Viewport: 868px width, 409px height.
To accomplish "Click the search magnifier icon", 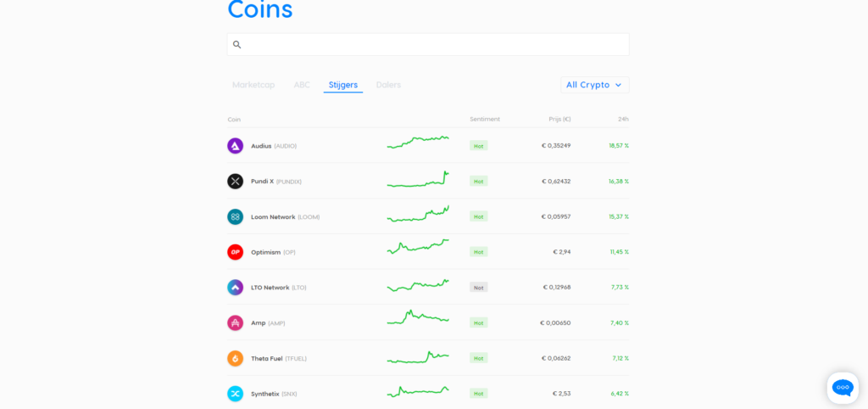I will pyautogui.click(x=237, y=45).
